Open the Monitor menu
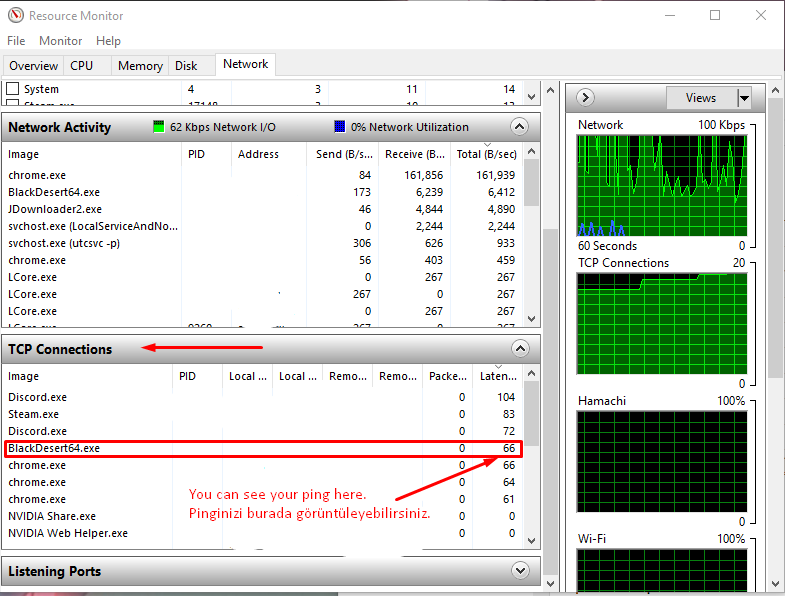The width and height of the screenshot is (785, 596). pos(61,41)
